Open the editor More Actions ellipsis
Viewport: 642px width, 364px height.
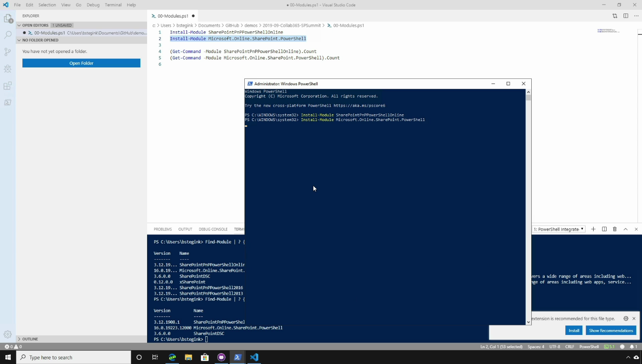pyautogui.click(x=636, y=16)
